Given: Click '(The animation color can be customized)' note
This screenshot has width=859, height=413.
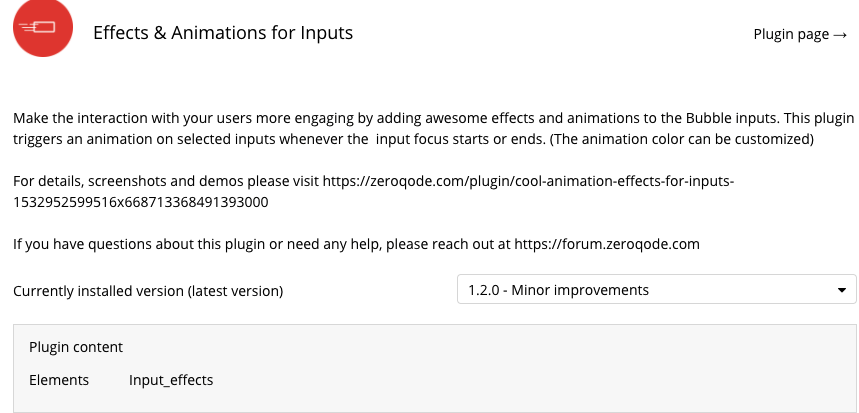Looking at the screenshot, I should (682, 139).
